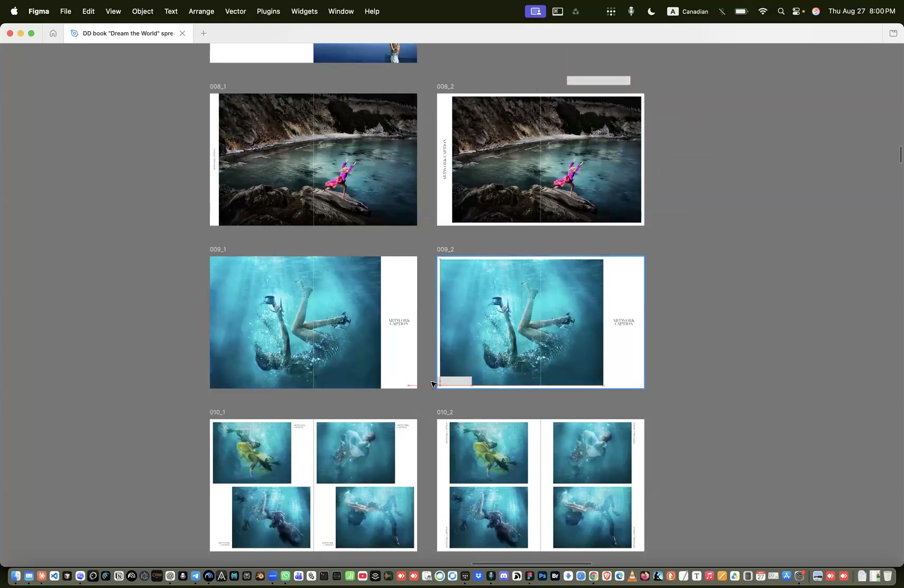Click the panel icon at the tab bar's right end

pyautogui.click(x=893, y=33)
